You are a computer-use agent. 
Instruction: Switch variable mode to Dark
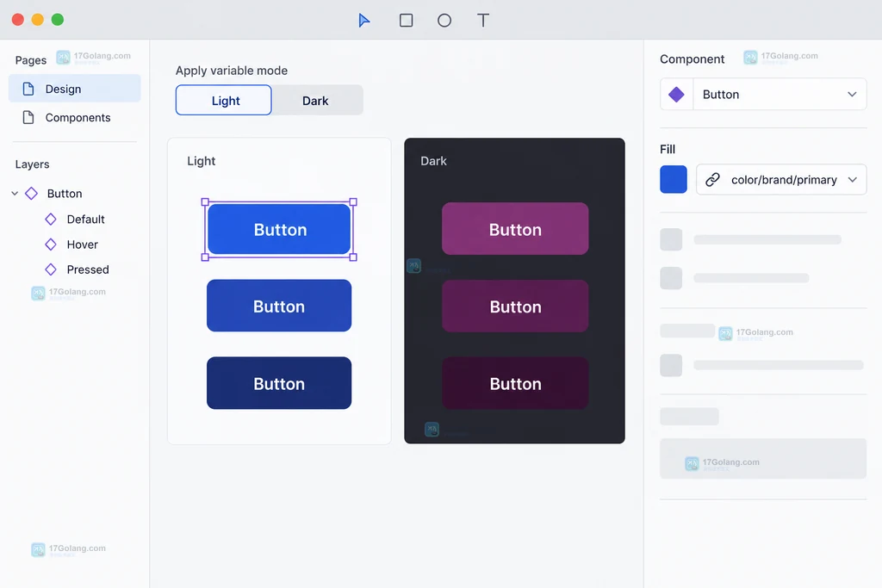click(315, 100)
